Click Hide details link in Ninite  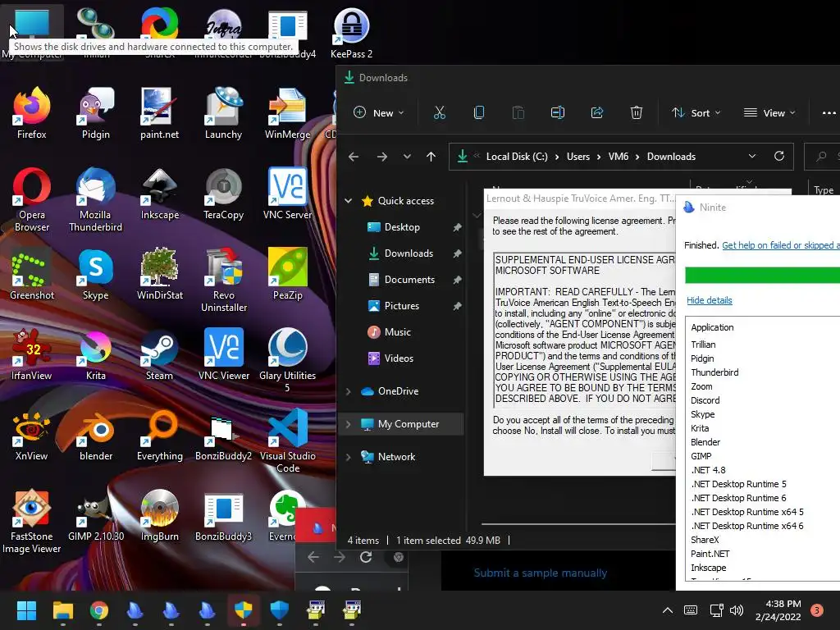coord(710,300)
